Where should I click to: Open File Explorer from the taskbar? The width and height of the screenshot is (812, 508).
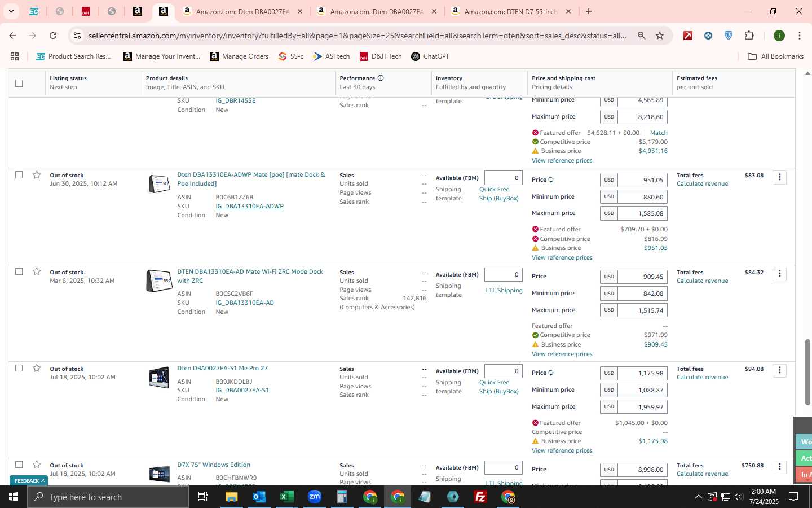[231, 497]
